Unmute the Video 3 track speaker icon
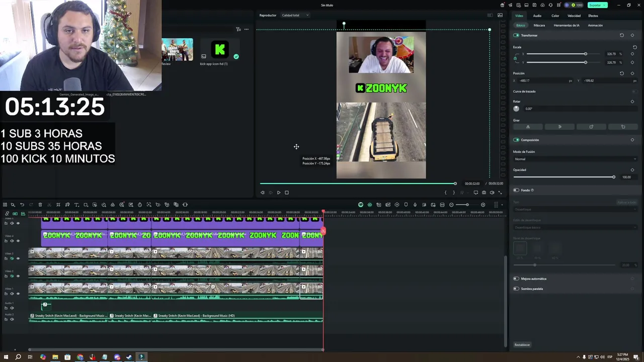 tap(12, 258)
